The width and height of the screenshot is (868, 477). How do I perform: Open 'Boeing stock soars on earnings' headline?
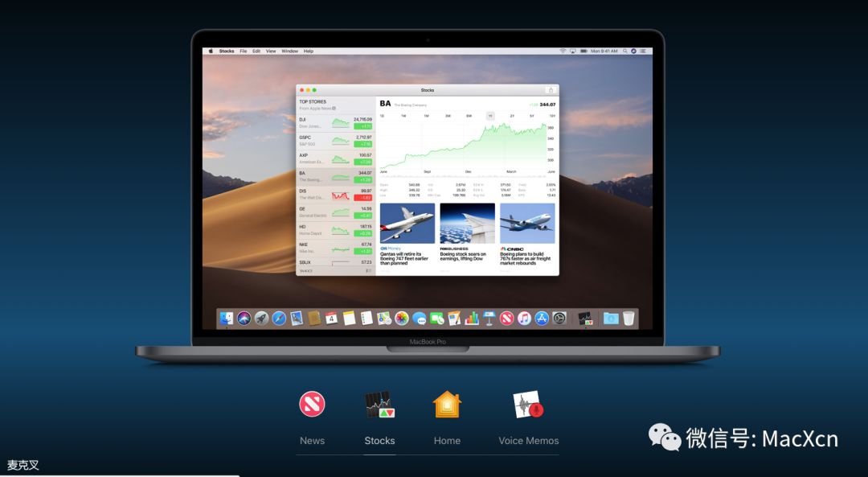click(x=464, y=257)
